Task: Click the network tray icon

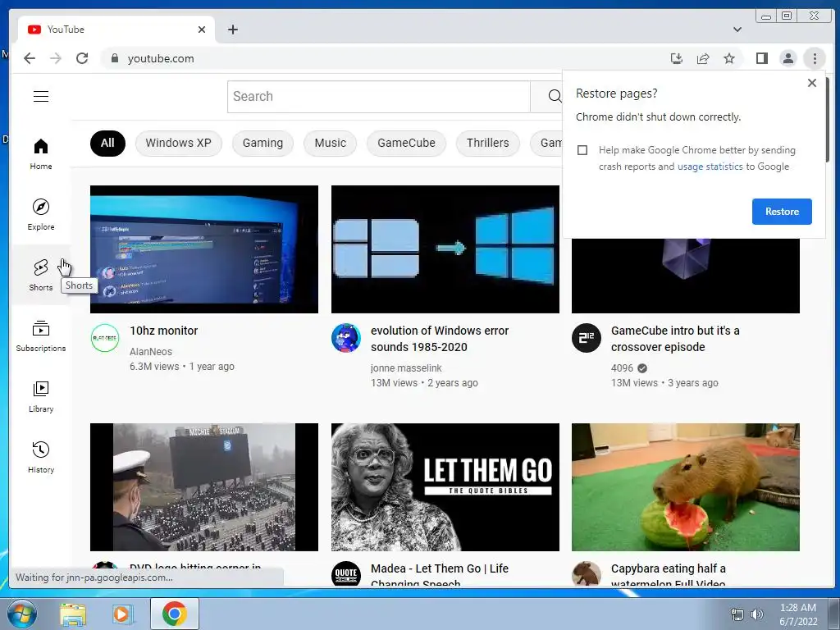Action: (737, 614)
